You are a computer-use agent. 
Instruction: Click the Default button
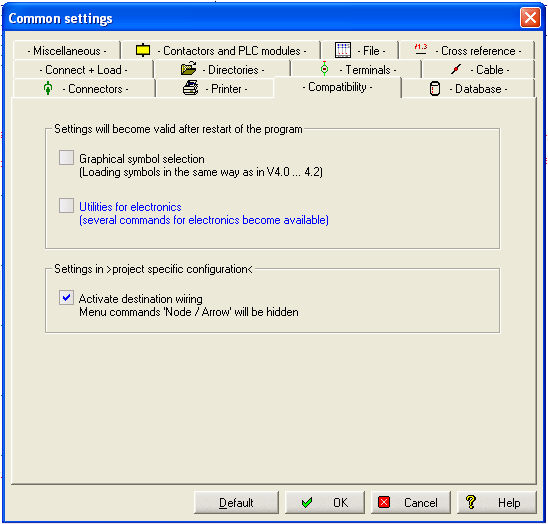236,503
